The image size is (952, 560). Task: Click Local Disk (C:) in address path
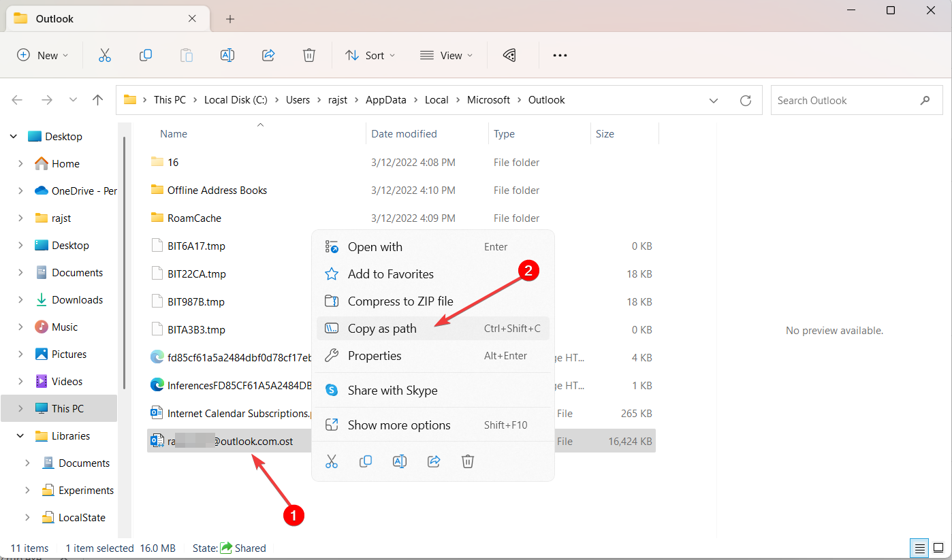[x=236, y=100]
